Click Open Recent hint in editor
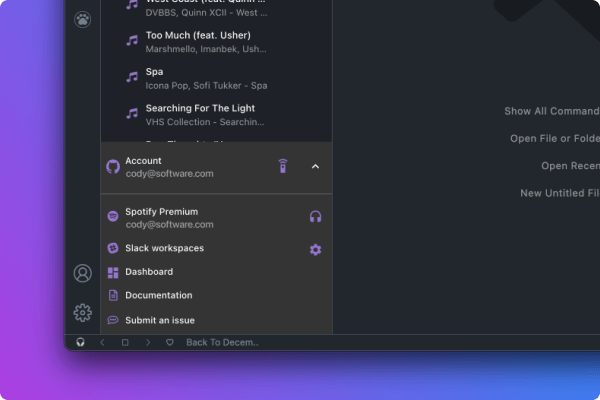 click(x=570, y=166)
